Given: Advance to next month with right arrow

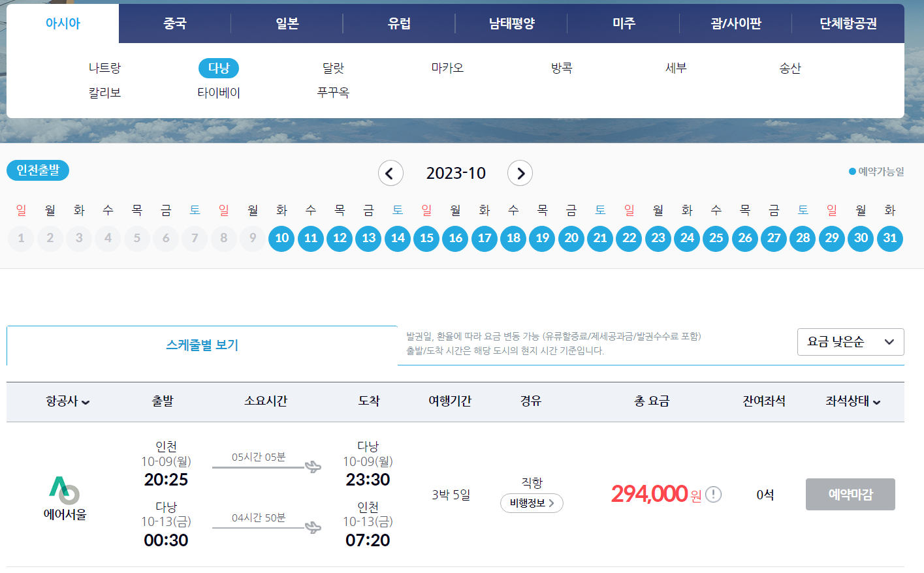Looking at the screenshot, I should tap(520, 173).
